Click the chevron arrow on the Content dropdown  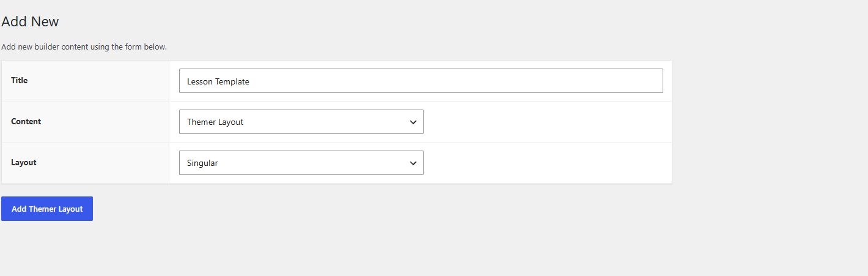[413, 122]
